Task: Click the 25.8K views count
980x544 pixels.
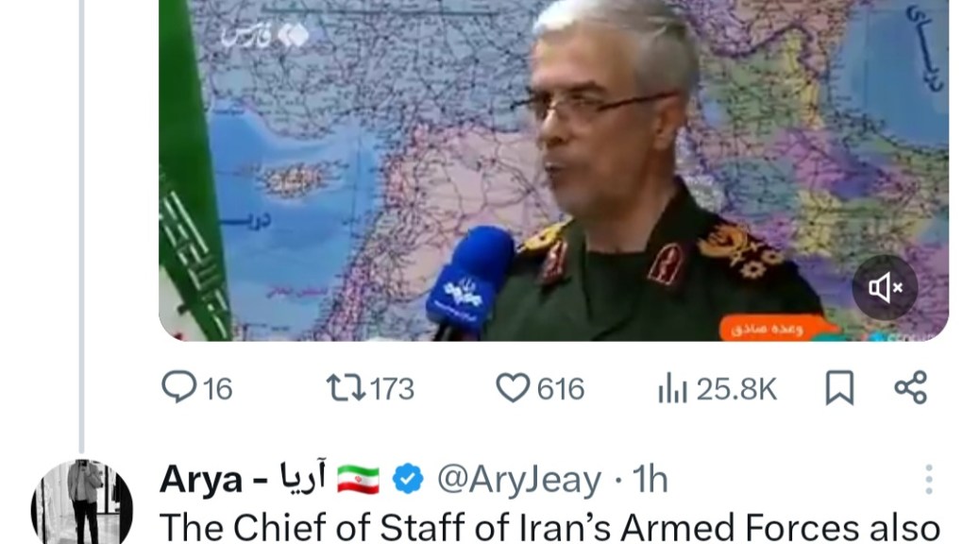Action: point(736,389)
